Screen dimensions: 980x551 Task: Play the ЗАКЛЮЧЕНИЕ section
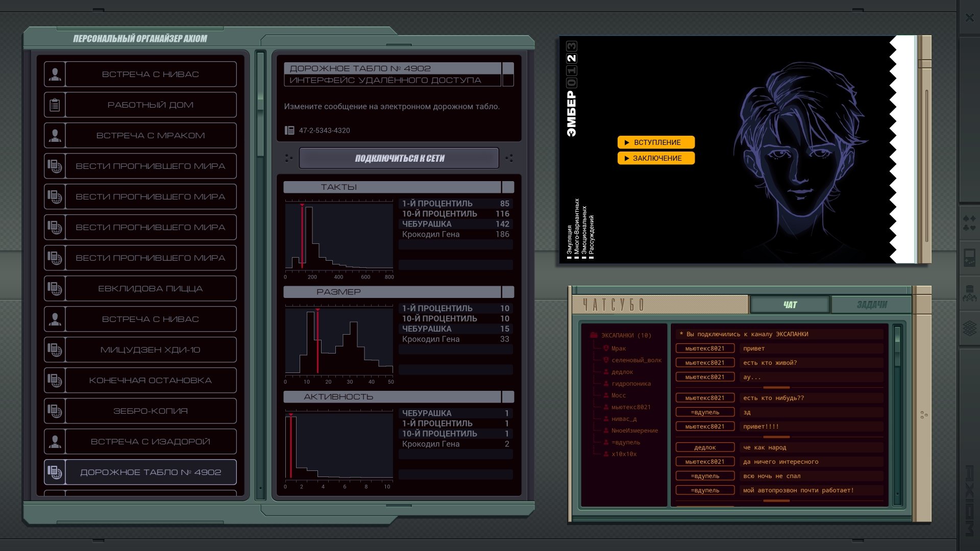tap(656, 158)
